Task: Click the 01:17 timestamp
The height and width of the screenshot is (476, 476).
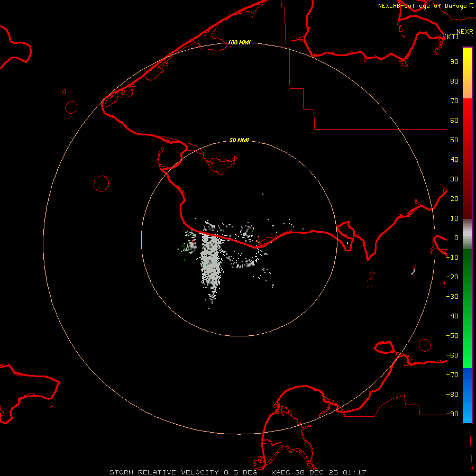Action: [x=354, y=472]
